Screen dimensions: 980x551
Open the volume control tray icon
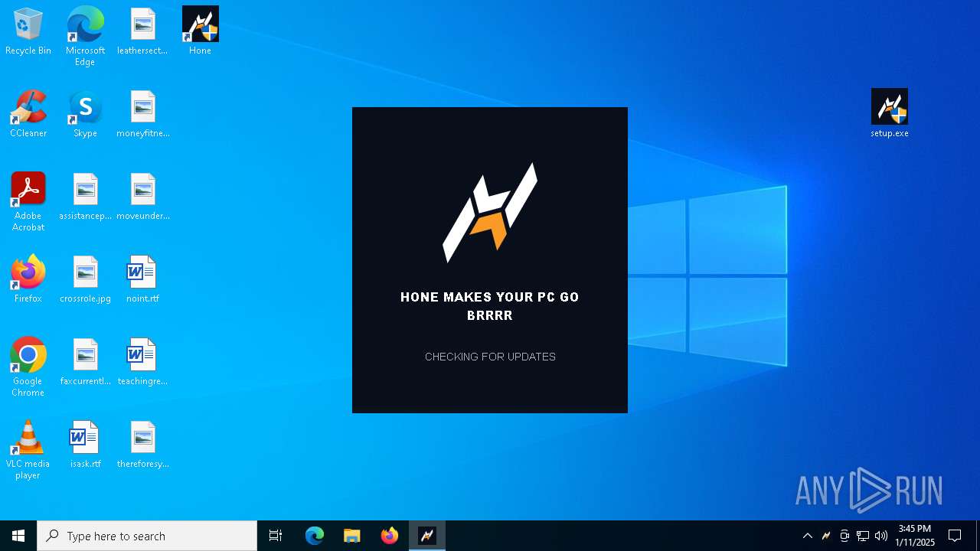881,536
